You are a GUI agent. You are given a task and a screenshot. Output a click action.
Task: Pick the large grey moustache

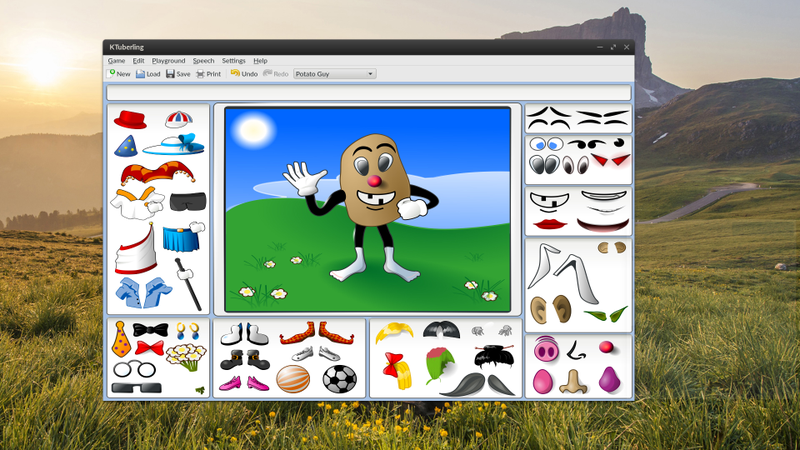[478, 385]
